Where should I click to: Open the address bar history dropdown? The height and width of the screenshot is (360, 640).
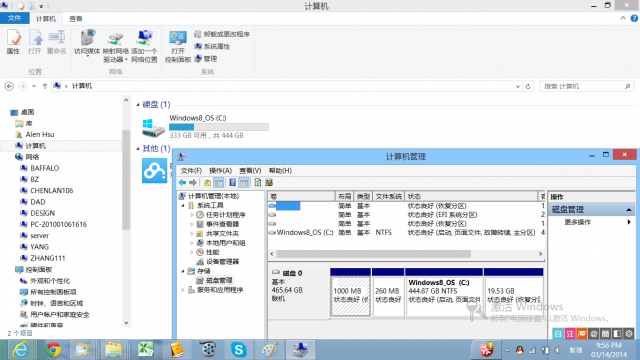518,87
